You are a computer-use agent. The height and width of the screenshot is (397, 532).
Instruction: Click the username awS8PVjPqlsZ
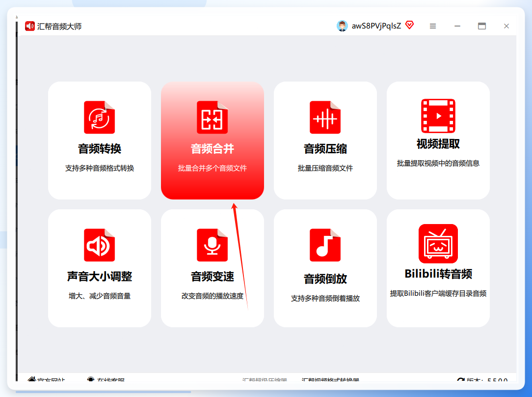pyautogui.click(x=376, y=26)
